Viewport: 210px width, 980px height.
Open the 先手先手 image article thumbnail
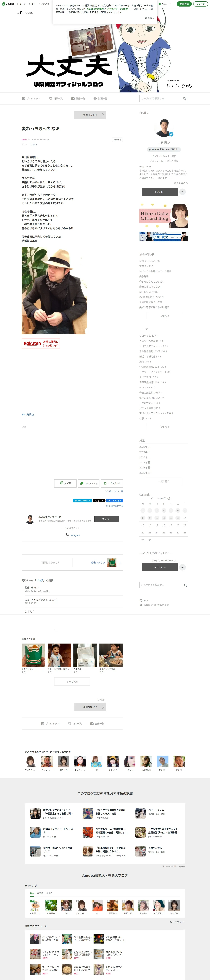(85, 655)
